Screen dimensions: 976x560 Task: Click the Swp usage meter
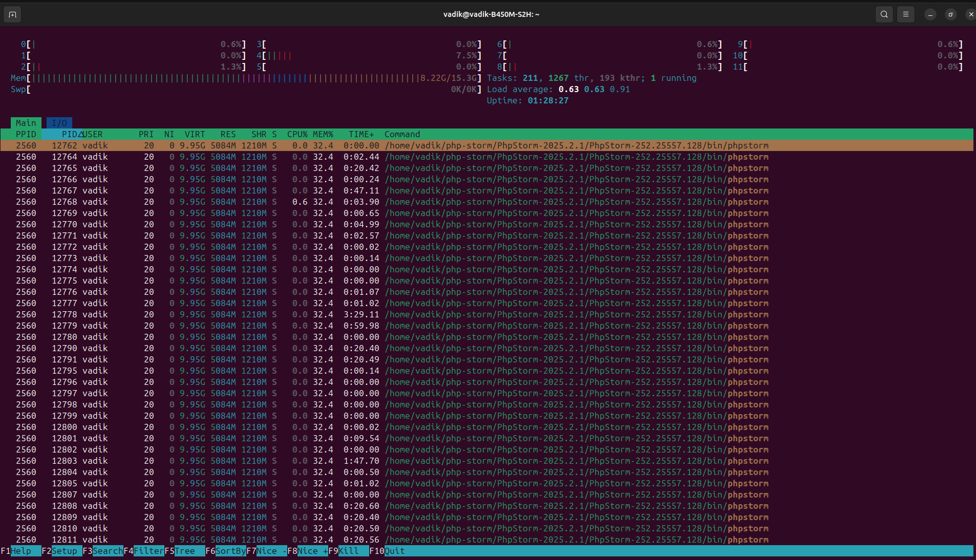(x=246, y=89)
